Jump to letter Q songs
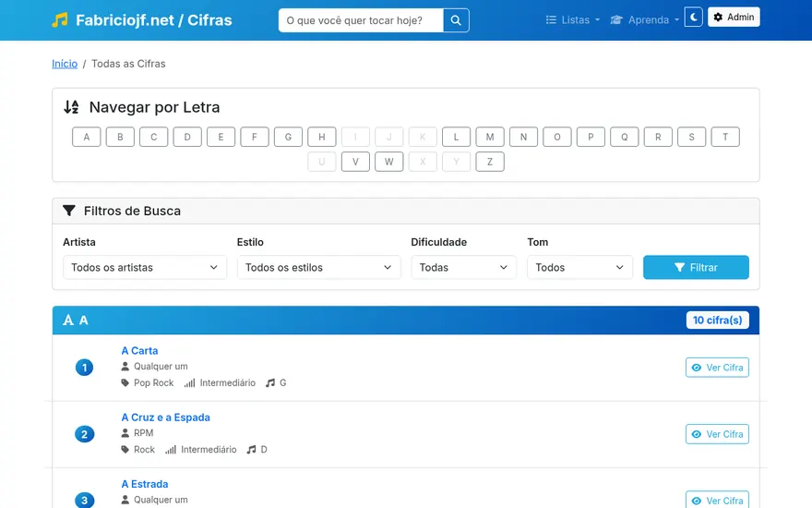The image size is (812, 508). [x=625, y=137]
